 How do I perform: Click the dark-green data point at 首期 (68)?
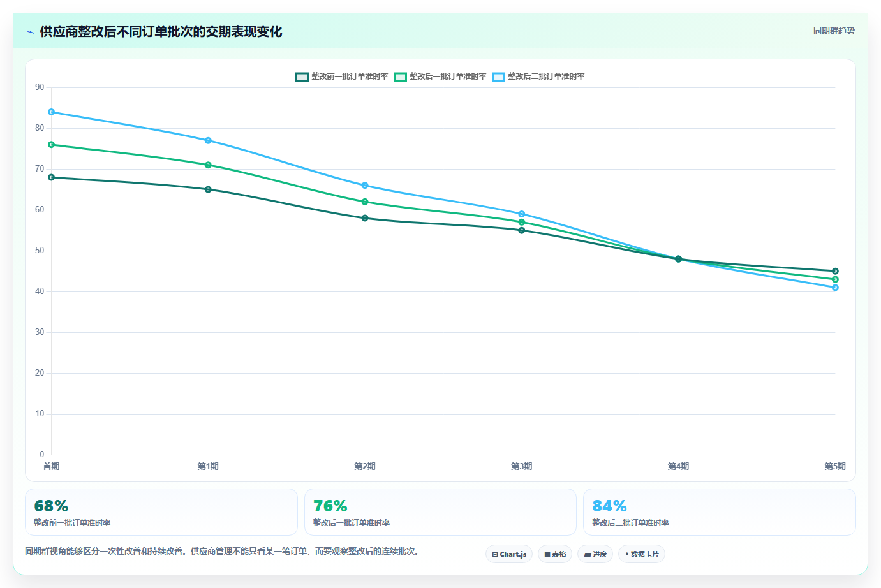[x=52, y=177]
